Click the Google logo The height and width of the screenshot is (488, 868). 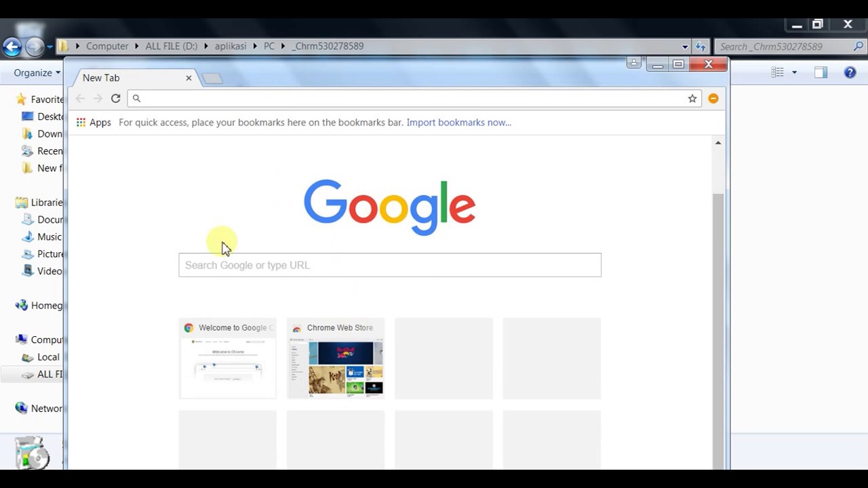389,207
